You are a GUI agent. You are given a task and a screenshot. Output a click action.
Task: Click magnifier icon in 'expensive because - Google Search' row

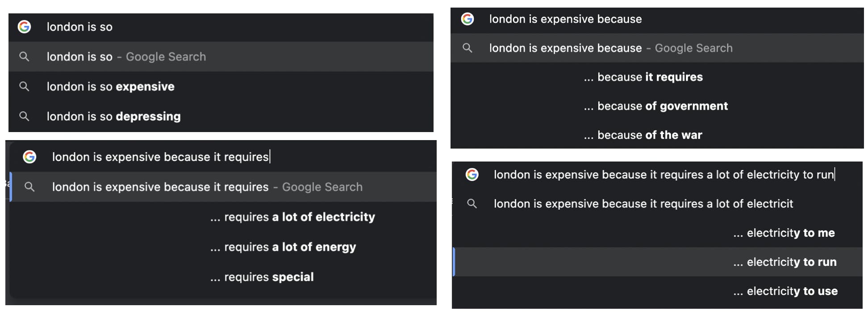click(x=467, y=48)
